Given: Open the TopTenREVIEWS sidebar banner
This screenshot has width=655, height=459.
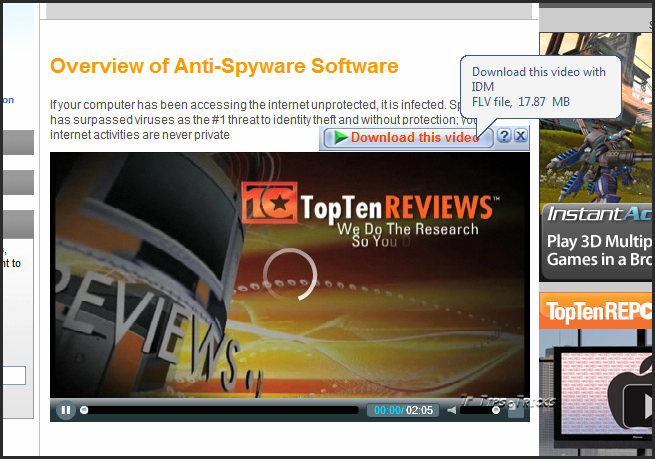Looking at the screenshot, I should [596, 311].
